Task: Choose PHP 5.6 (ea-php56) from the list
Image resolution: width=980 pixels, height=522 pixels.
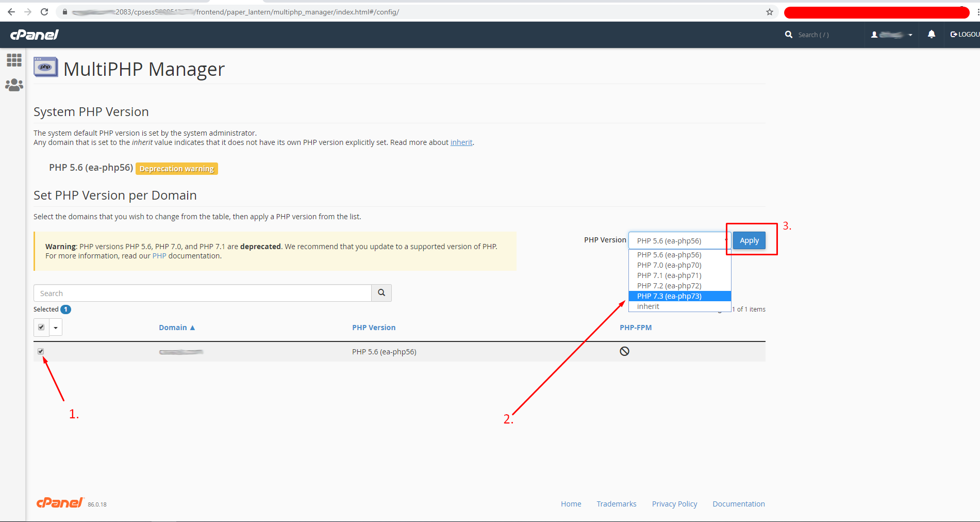Action: [679, 255]
